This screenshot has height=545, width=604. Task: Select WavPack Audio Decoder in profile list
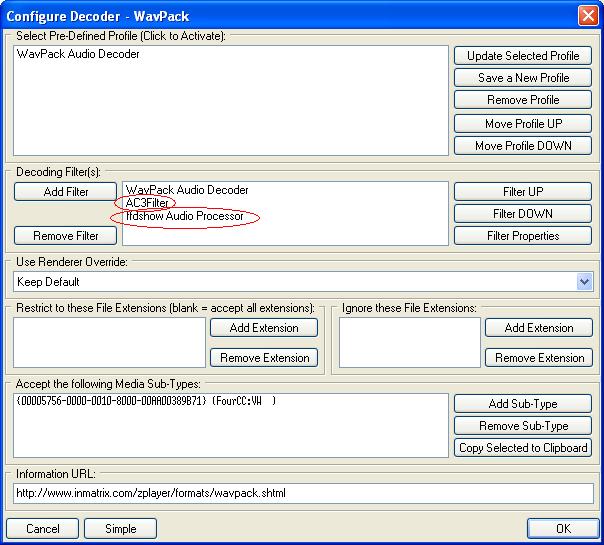tap(78, 54)
